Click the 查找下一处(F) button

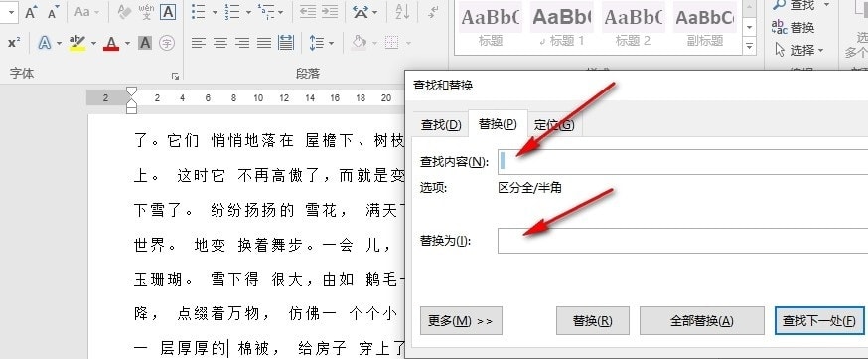coord(819,321)
